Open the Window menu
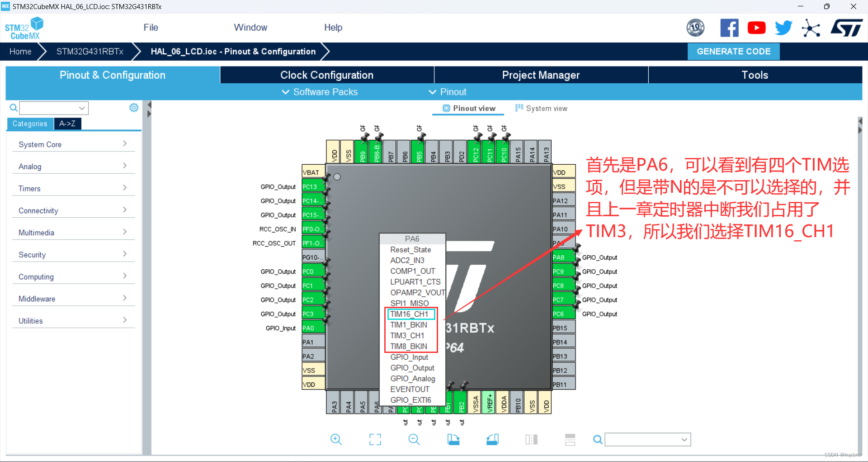Viewport: 868px width, 462px height. point(250,28)
